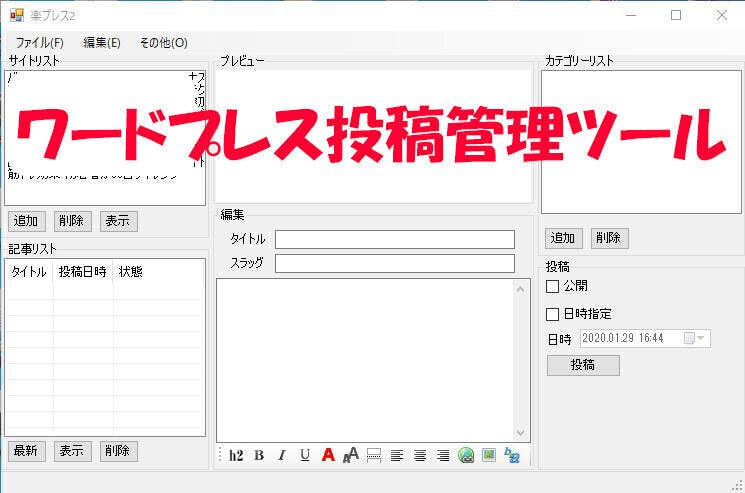Align the text to the right
This screenshot has width=745, height=493.
(x=443, y=456)
